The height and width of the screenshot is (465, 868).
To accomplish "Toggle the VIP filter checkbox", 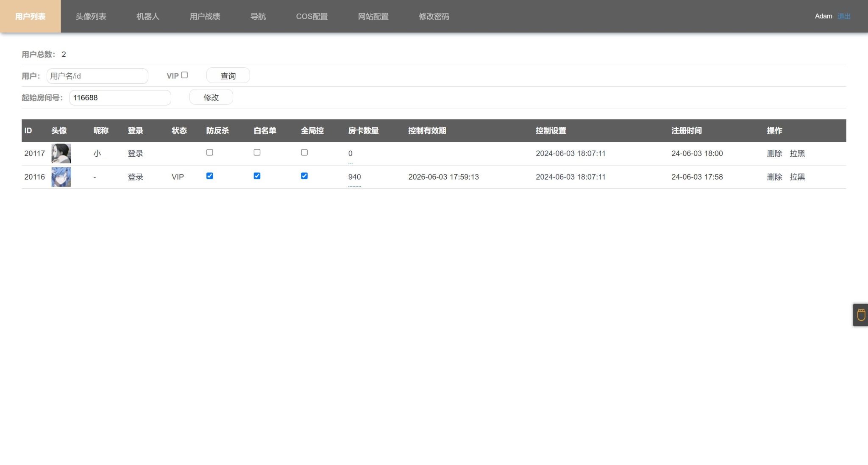I will [184, 75].
